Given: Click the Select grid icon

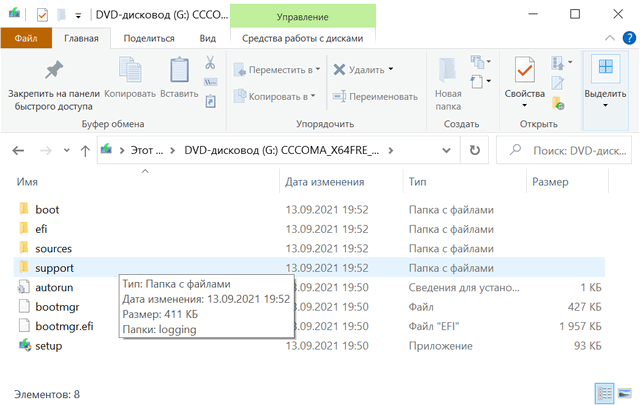Looking at the screenshot, I should click(x=605, y=67).
